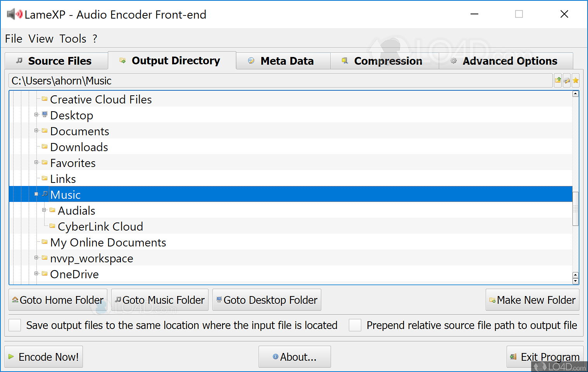The width and height of the screenshot is (588, 372).
Task: Click the folder icon next to CyberLink Cloud
Action: tap(52, 226)
